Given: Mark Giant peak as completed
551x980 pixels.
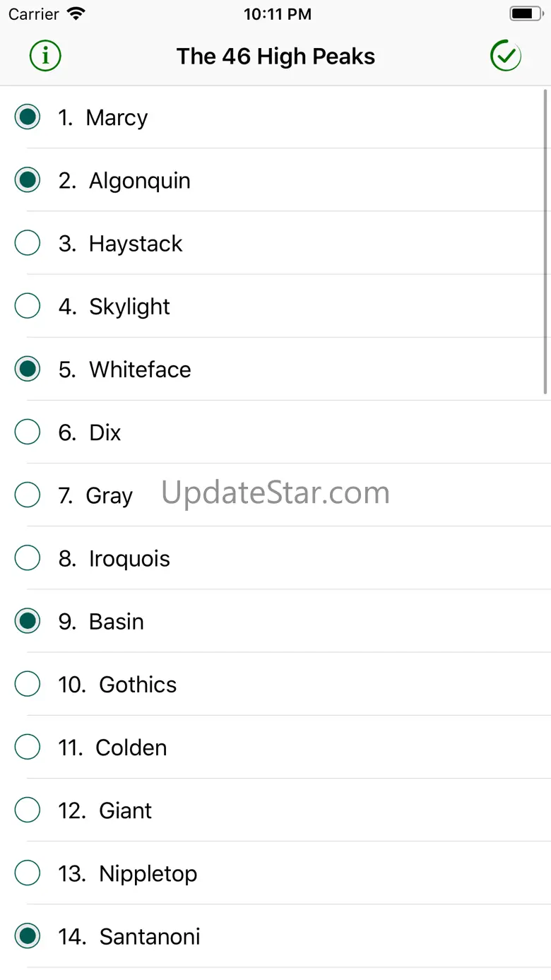Looking at the screenshot, I should tap(28, 810).
